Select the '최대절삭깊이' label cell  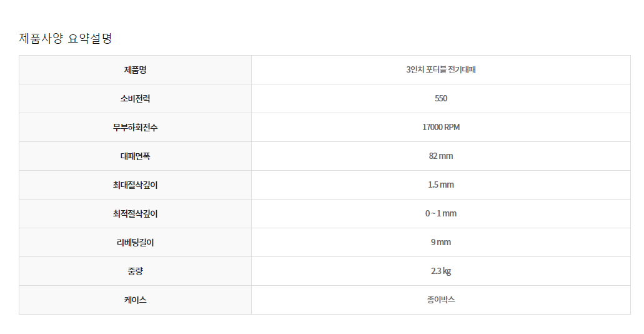[x=135, y=185]
